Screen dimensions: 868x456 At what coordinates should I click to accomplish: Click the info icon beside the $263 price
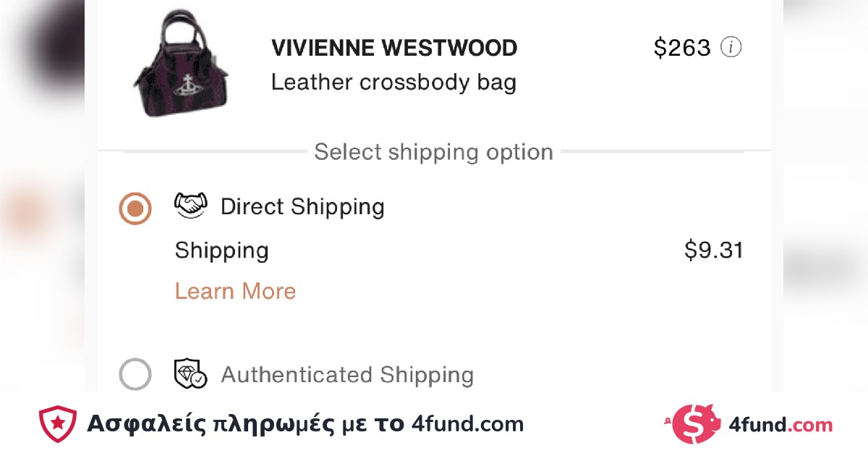click(x=731, y=48)
